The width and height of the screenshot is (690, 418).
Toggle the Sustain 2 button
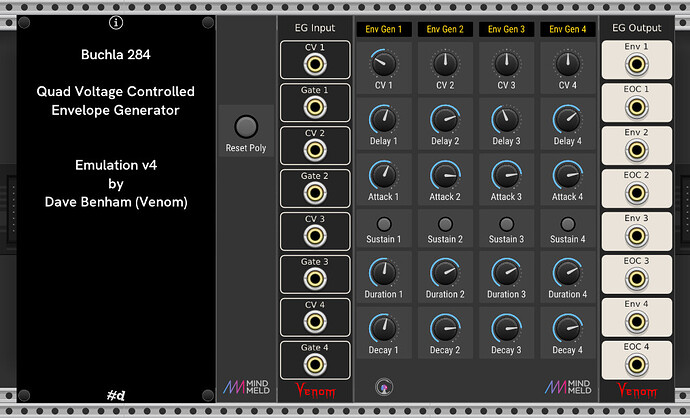coord(445,224)
